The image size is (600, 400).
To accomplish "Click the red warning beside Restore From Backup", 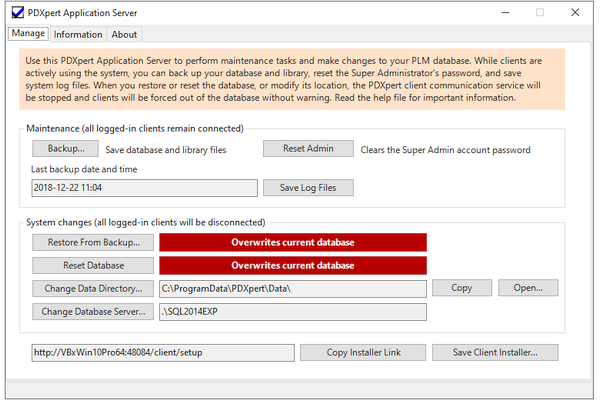I will (293, 242).
